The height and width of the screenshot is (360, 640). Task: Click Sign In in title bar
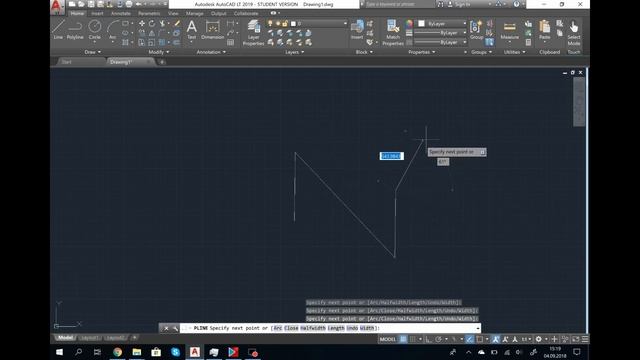coord(462,4)
